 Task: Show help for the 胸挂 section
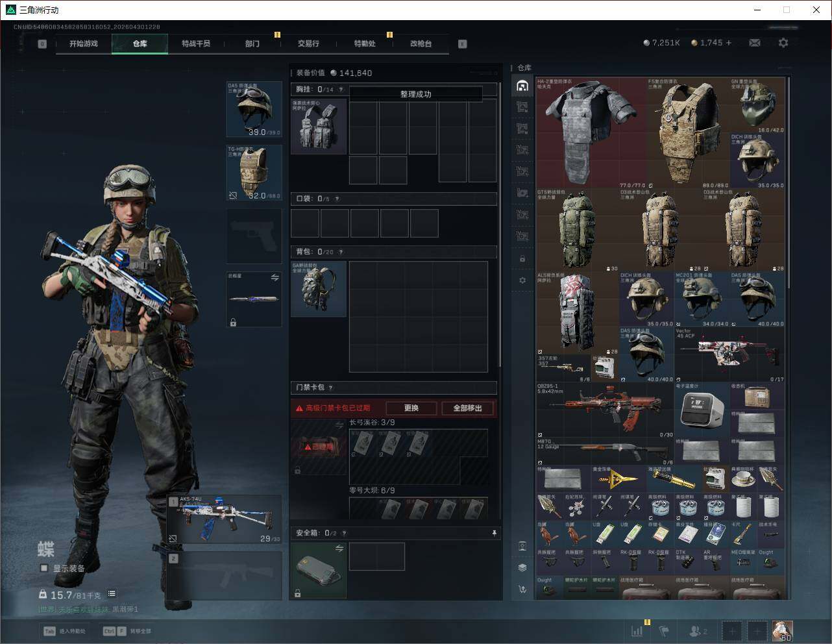341,90
